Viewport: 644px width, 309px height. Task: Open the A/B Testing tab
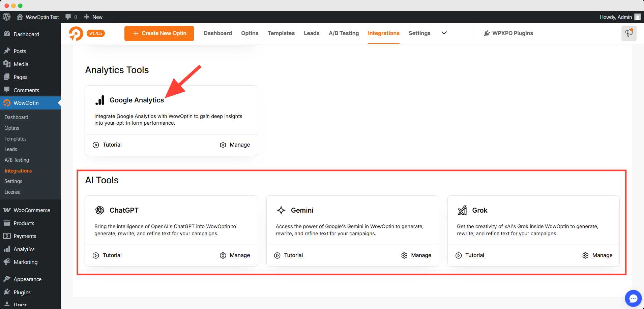point(344,33)
